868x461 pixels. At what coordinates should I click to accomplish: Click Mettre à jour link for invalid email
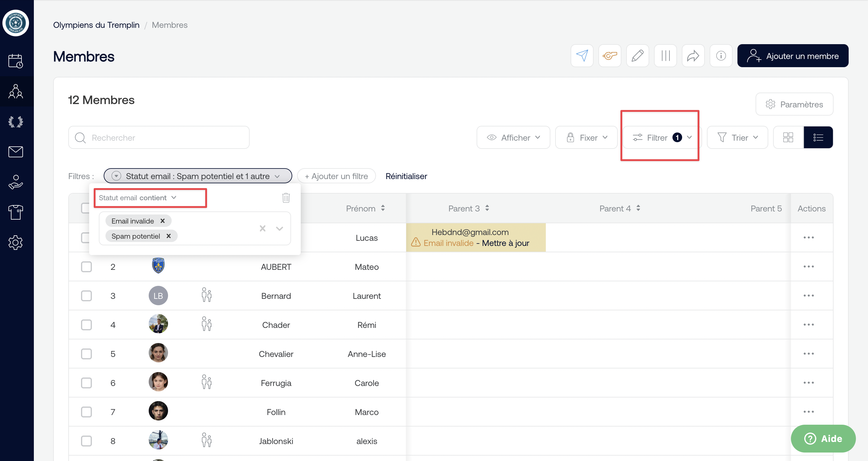(505, 243)
